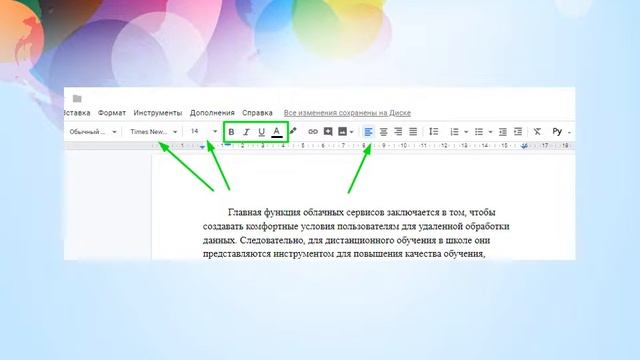Open the Times New Roman font dropdown
This screenshot has height=360, width=640.
point(153,132)
